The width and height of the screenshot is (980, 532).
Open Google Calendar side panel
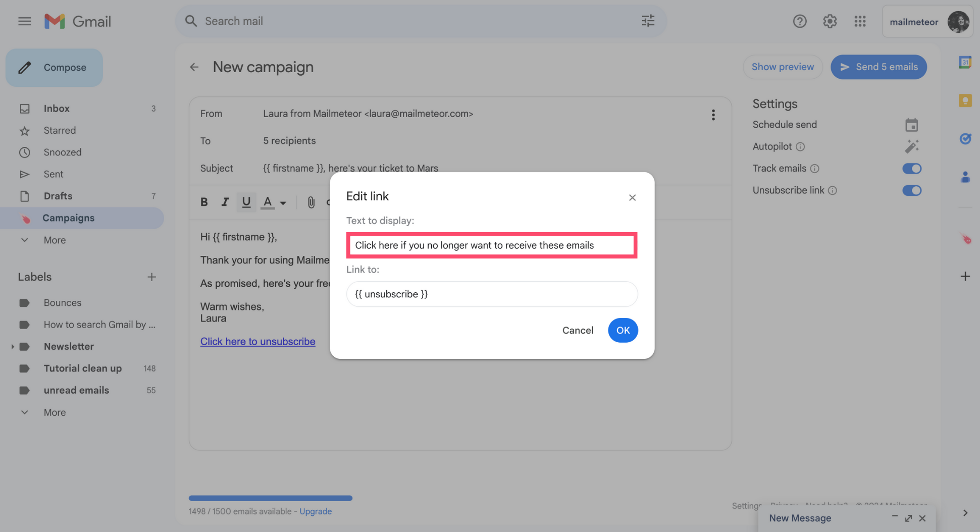tap(965, 62)
